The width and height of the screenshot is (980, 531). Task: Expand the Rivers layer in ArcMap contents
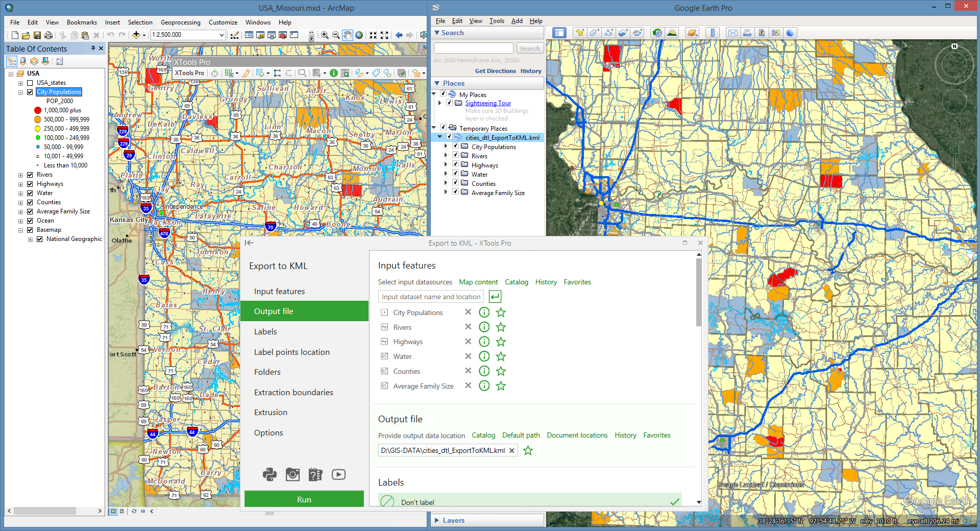[21, 175]
